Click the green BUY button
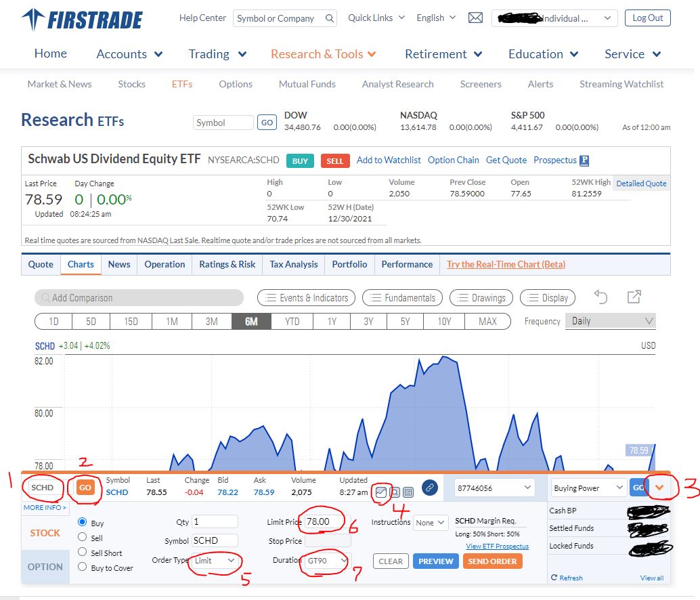 click(x=300, y=160)
